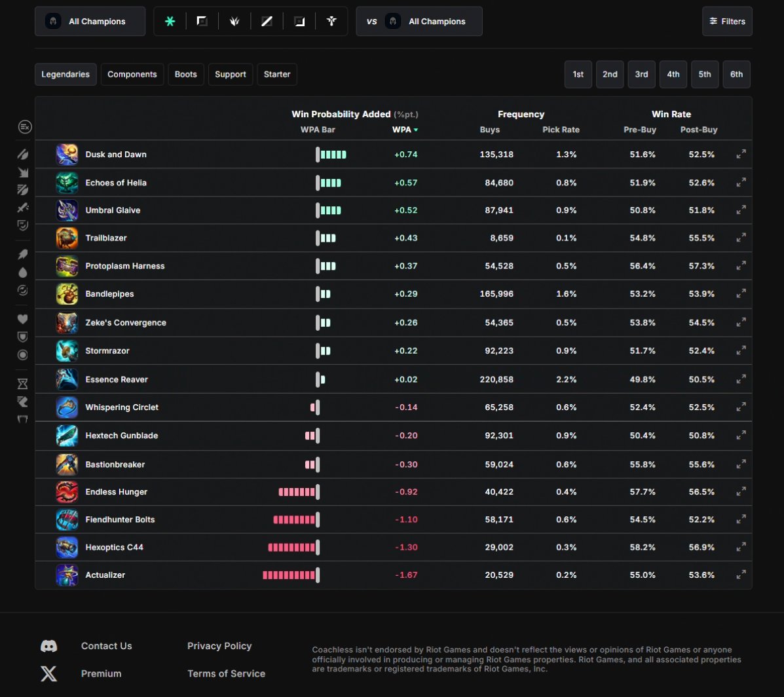This screenshot has height=697, width=784.
Task: Open the Contact Us link
Action: tap(107, 646)
